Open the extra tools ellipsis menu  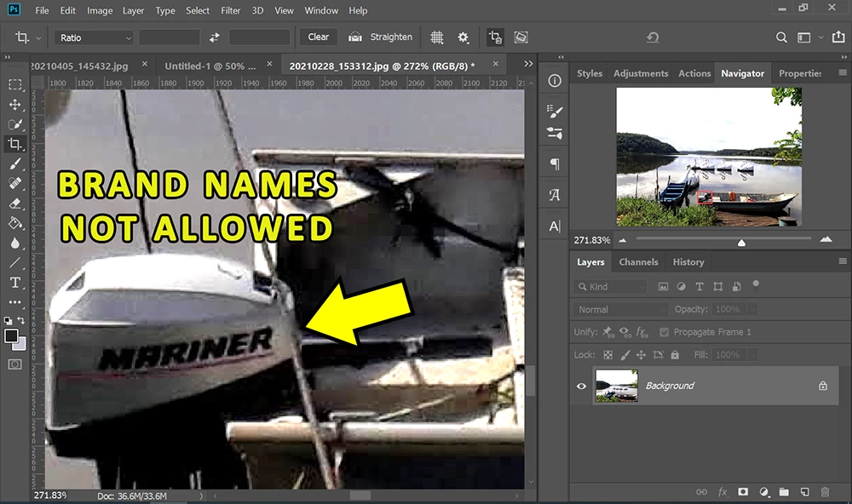[15, 302]
